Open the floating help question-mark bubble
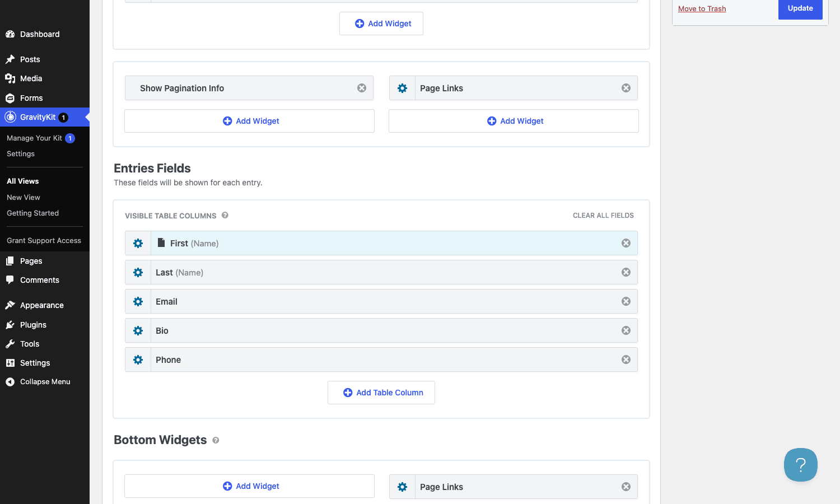The height and width of the screenshot is (504, 840). [801, 465]
